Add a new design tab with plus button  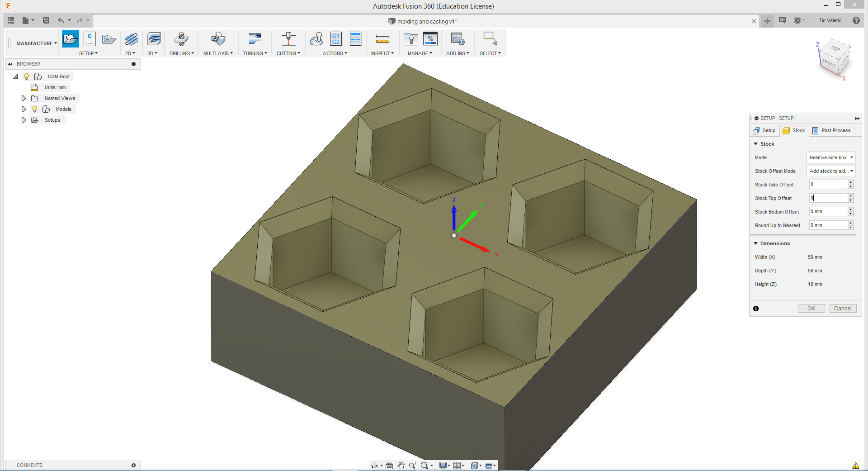coord(767,21)
